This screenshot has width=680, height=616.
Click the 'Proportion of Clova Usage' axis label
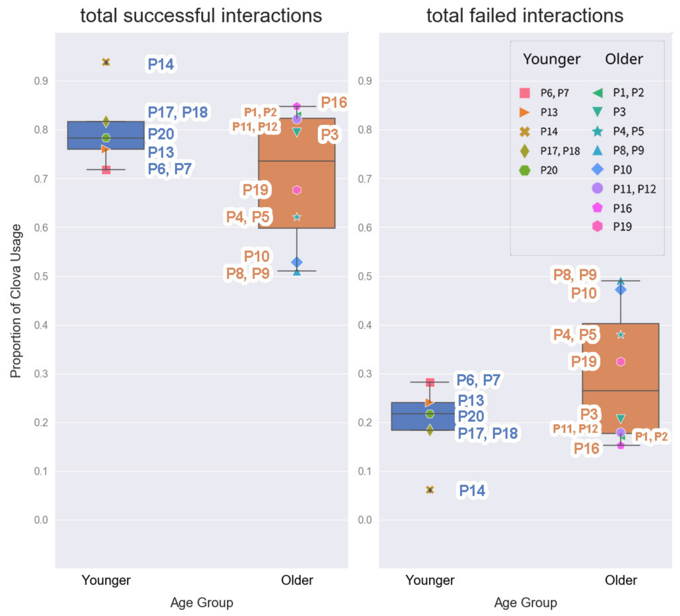pyautogui.click(x=16, y=301)
